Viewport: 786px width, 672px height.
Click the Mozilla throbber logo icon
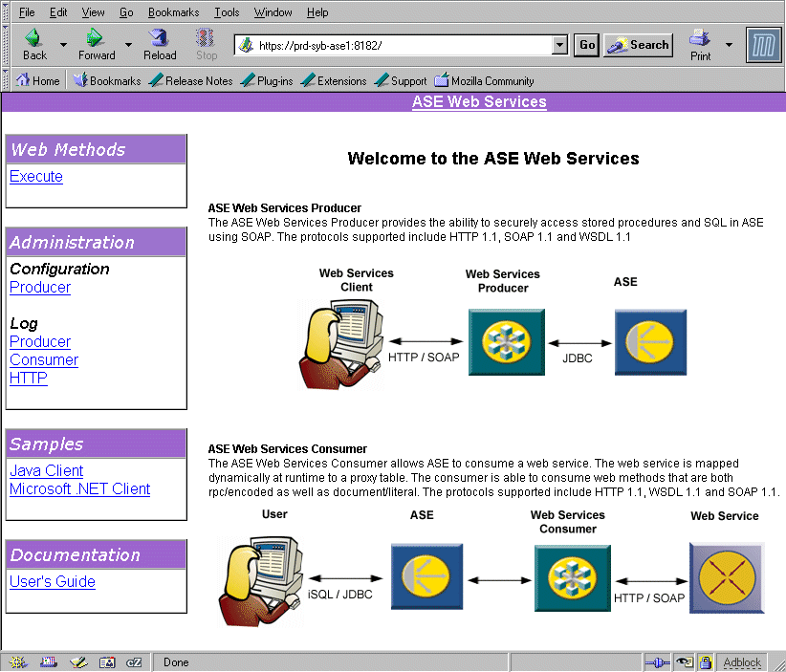click(x=763, y=45)
